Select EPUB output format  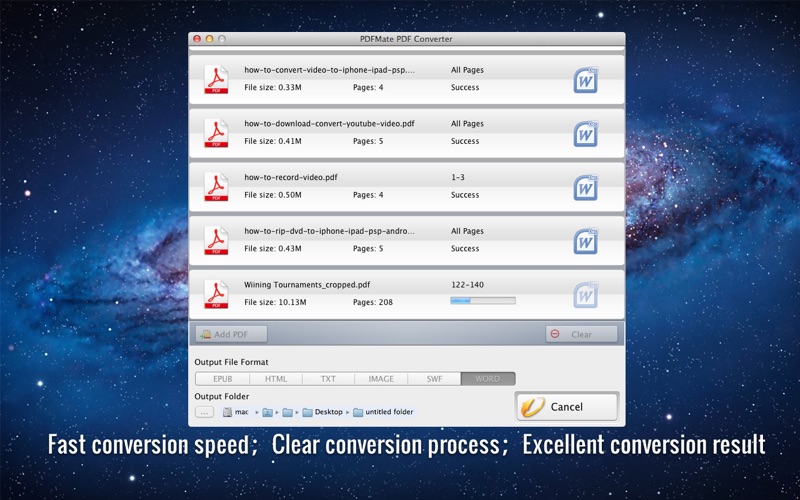(222, 379)
